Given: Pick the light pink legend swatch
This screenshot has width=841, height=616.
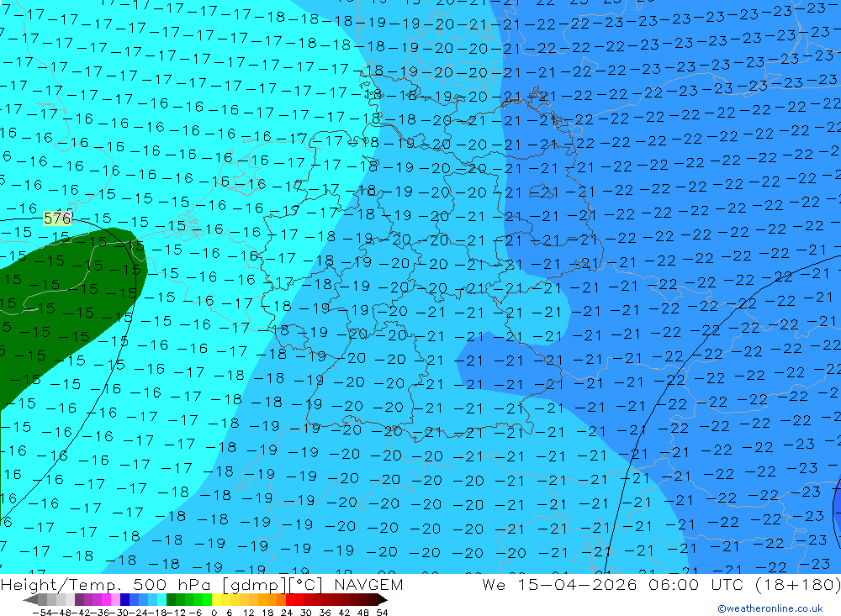Looking at the screenshot, I should [x=115, y=599].
